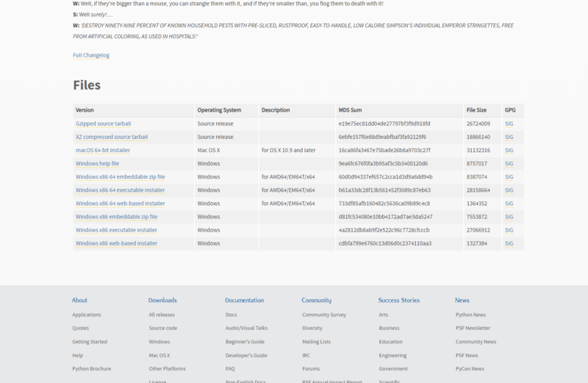588x383 pixels.
Task: Download Windows x86-64 embeddable zip file
Action: (x=120, y=176)
